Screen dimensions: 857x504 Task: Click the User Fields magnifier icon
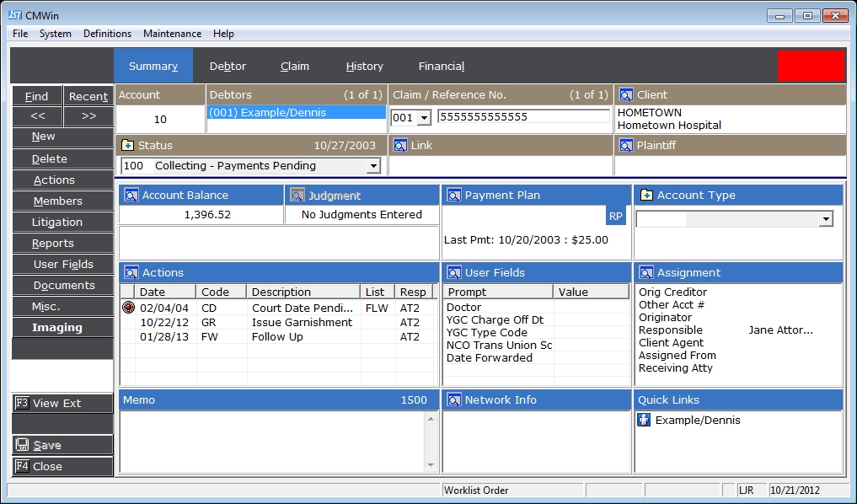click(x=454, y=273)
